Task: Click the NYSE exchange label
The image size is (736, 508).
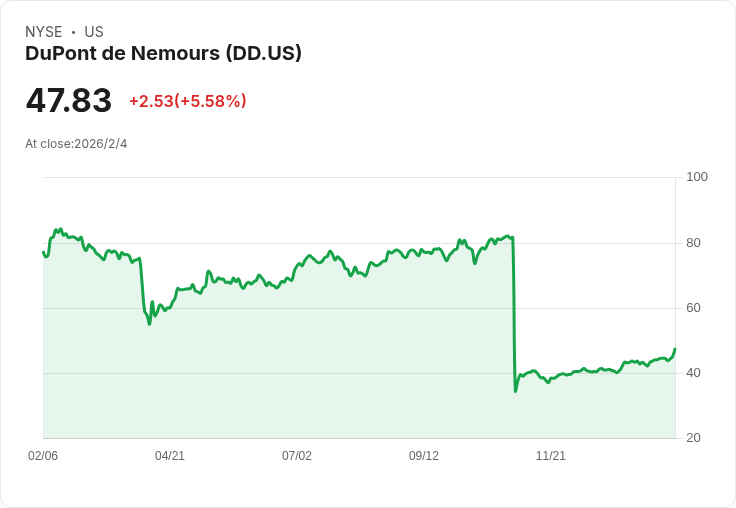Action: 44,32
